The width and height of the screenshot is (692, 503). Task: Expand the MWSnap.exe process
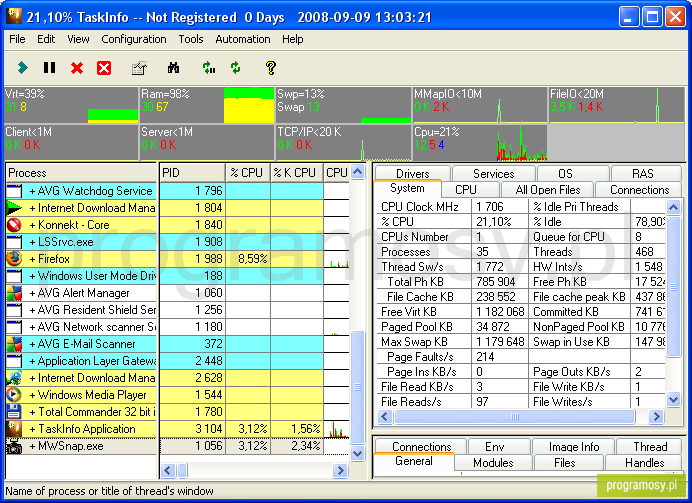(x=32, y=446)
